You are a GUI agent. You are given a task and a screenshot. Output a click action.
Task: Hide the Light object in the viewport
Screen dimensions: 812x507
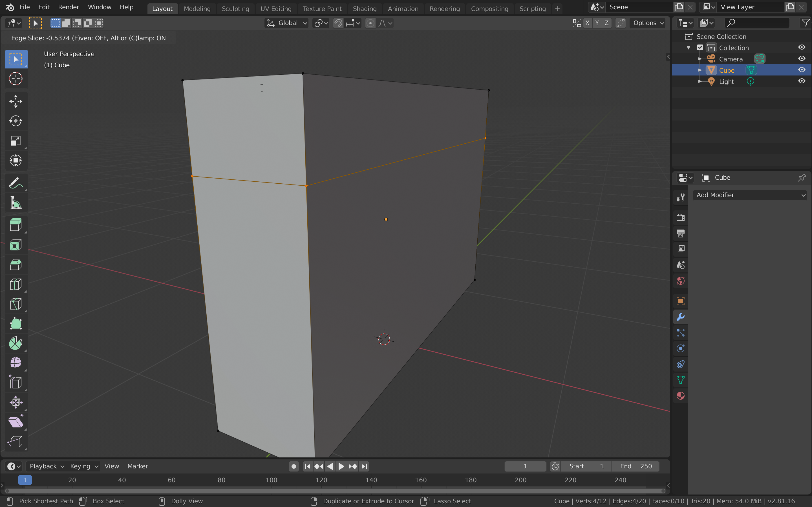click(x=802, y=81)
